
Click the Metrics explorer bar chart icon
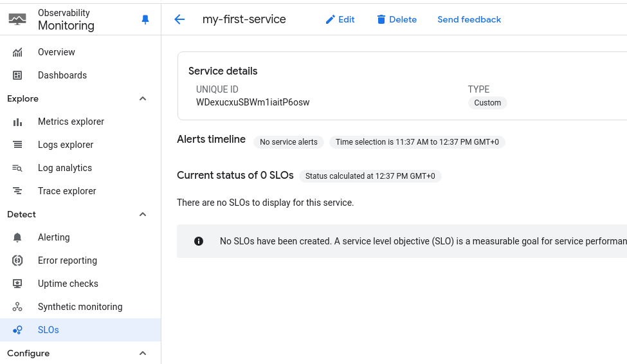pos(17,122)
